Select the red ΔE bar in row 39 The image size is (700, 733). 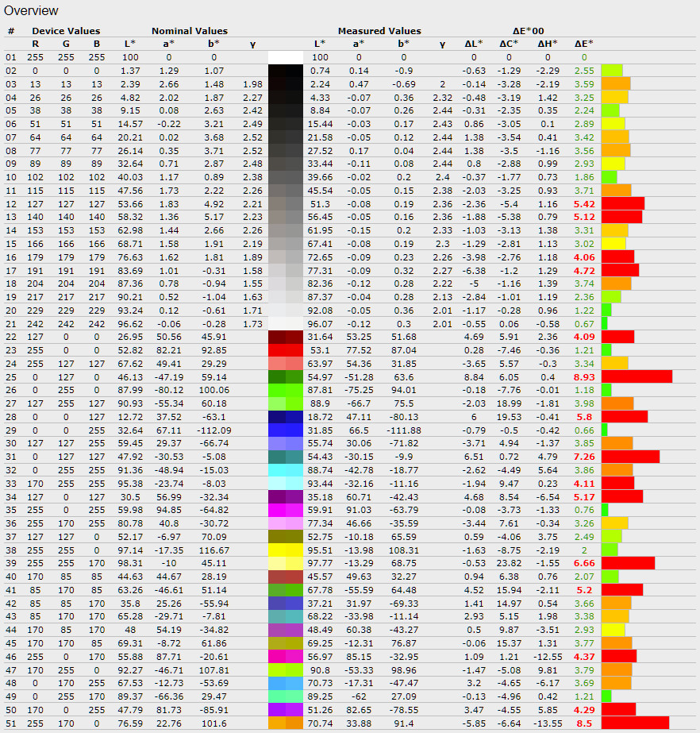point(628,563)
